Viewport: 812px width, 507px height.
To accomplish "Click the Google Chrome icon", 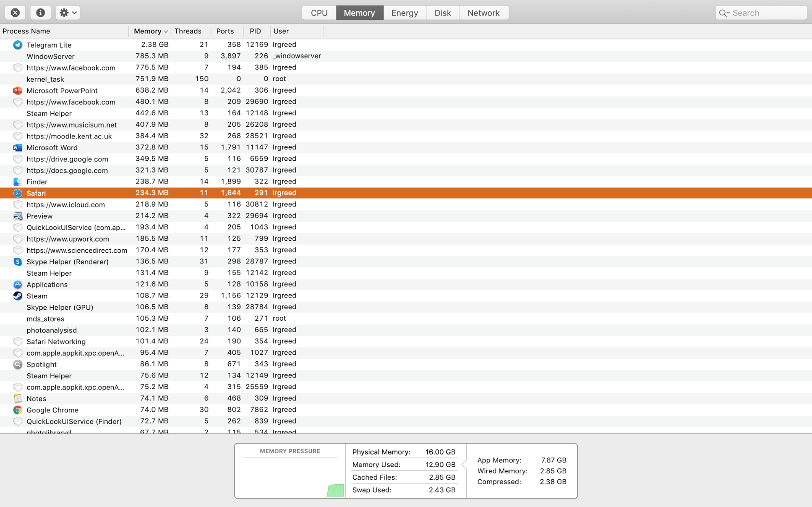I will [x=17, y=410].
